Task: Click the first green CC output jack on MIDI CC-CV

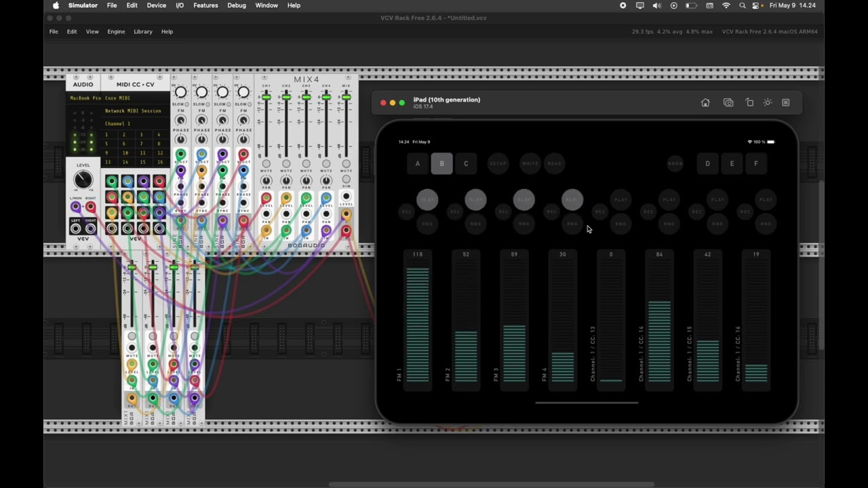Action: (112, 181)
